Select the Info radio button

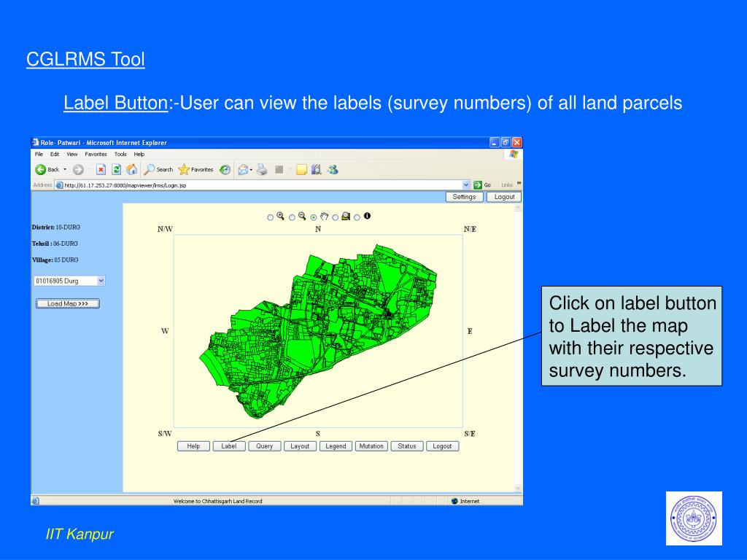[357, 216]
